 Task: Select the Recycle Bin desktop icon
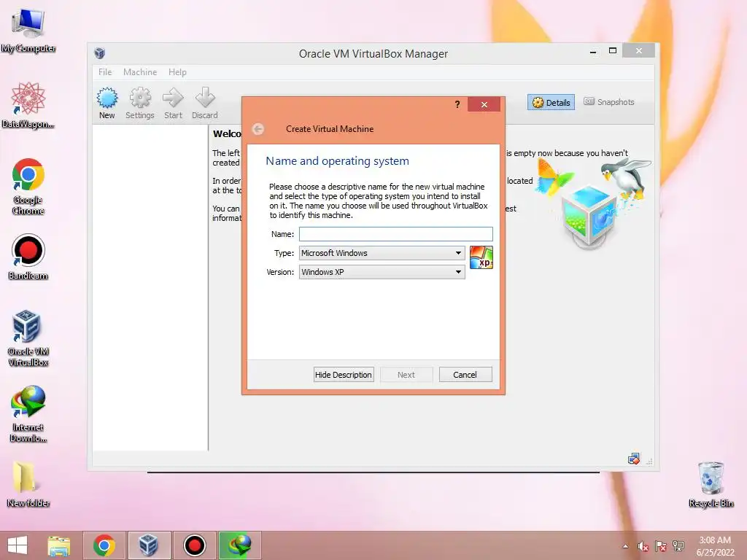tap(711, 484)
